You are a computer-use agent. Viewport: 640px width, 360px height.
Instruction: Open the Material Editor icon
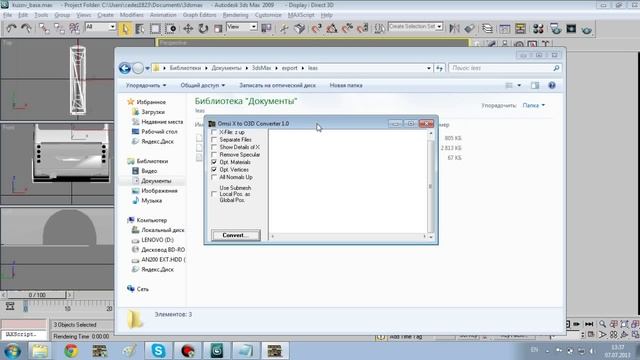click(x=538, y=28)
